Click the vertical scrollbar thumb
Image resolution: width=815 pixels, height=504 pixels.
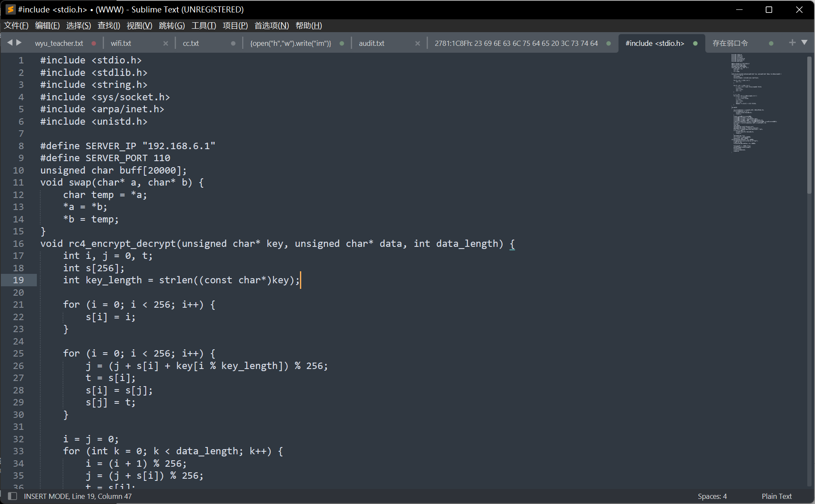click(809, 124)
